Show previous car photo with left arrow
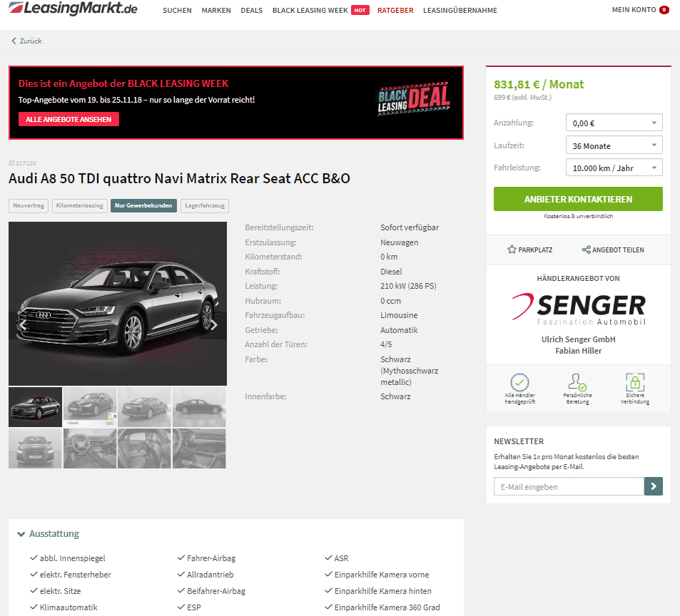 [23, 324]
